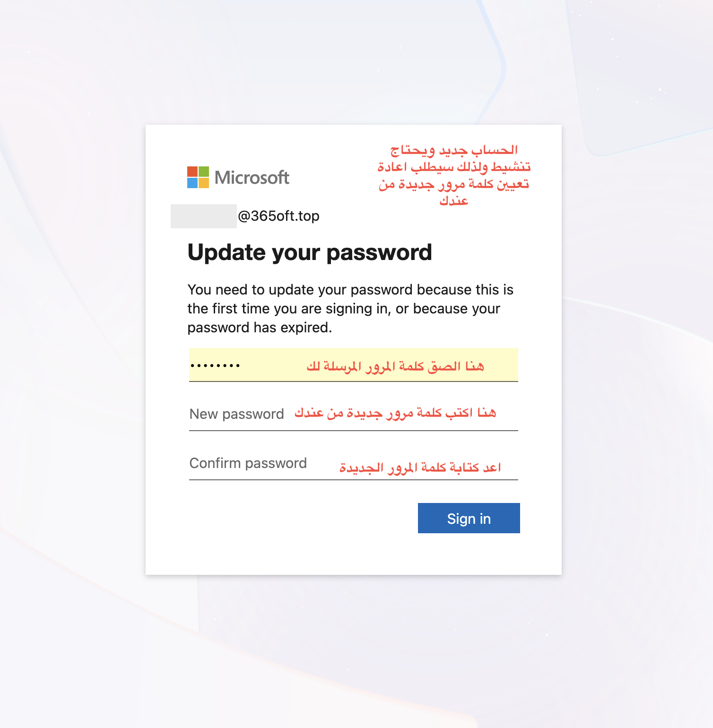Click the "Update your password" heading
713x728 pixels.
pos(310,252)
